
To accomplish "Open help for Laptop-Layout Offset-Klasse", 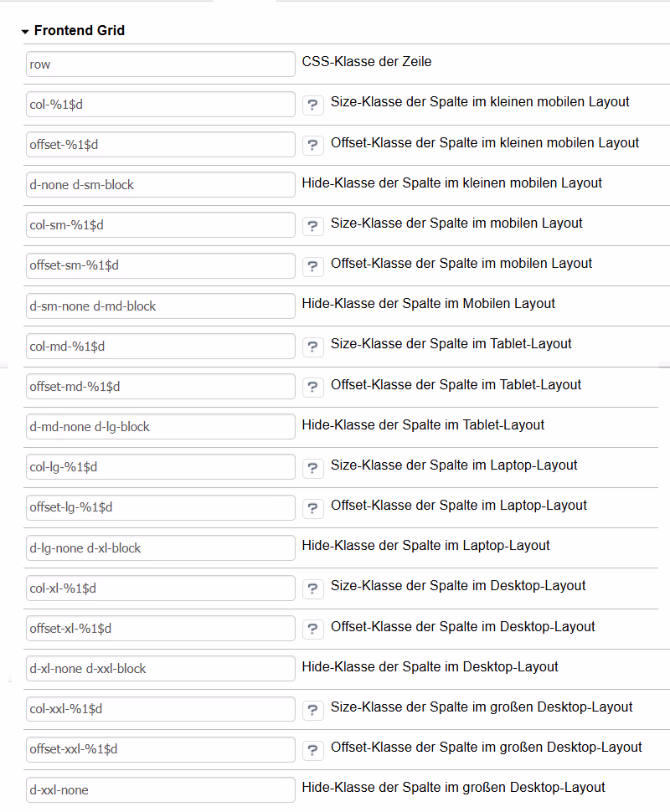I will [x=313, y=508].
